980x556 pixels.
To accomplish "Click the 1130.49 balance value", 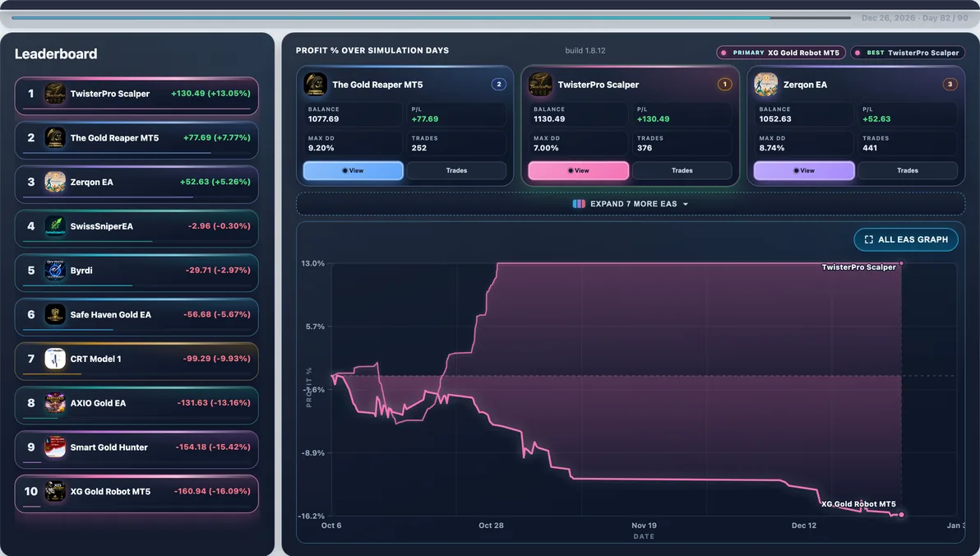I will pyautogui.click(x=549, y=118).
